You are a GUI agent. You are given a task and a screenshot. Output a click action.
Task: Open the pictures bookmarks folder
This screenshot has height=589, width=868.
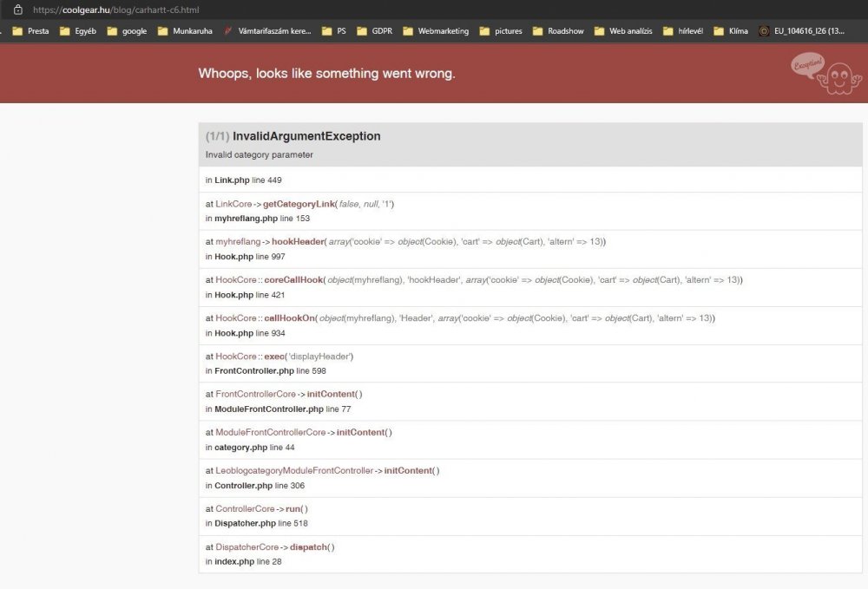pos(508,30)
